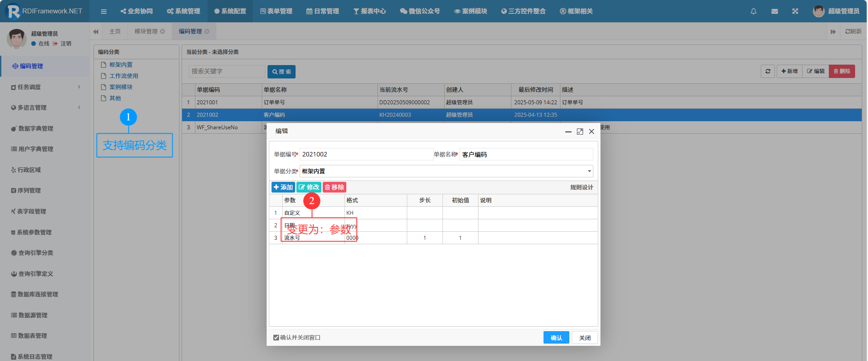Close the 模块管理 tab with its x icon
This screenshot has height=361, width=868.
pos(162,31)
